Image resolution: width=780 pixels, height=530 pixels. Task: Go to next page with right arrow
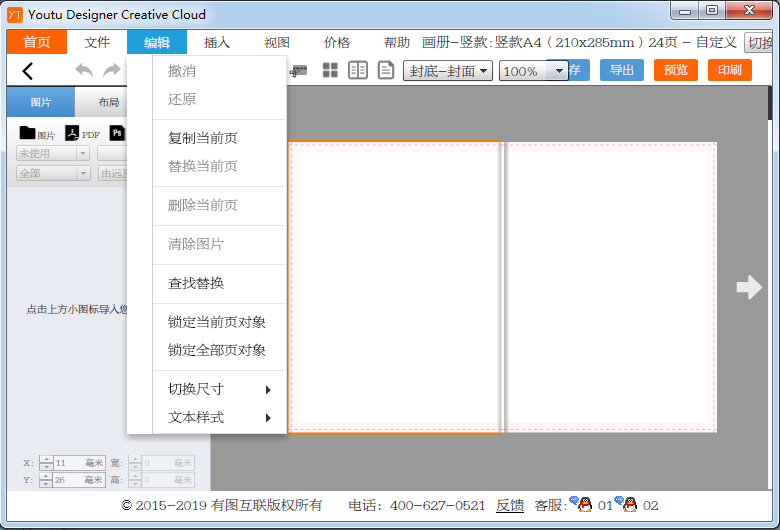748,288
